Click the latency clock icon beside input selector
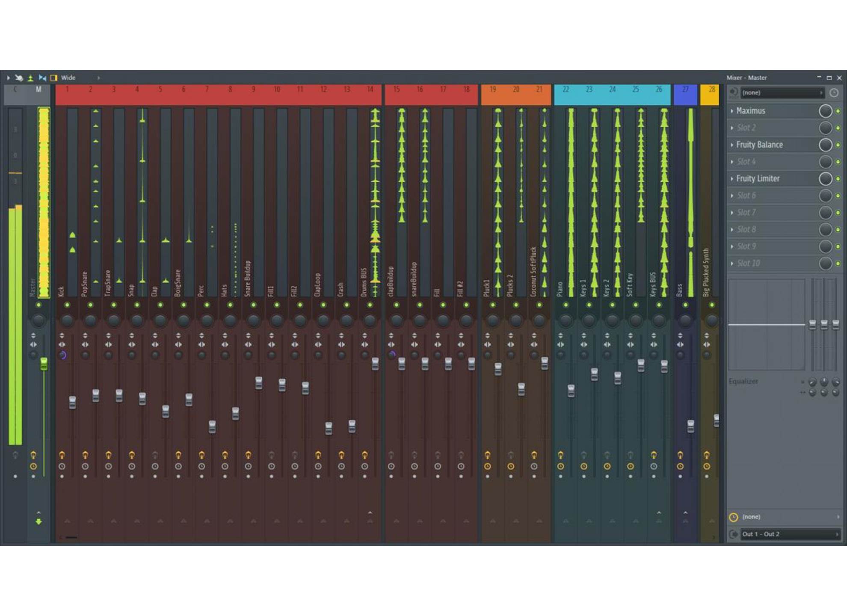 (834, 93)
